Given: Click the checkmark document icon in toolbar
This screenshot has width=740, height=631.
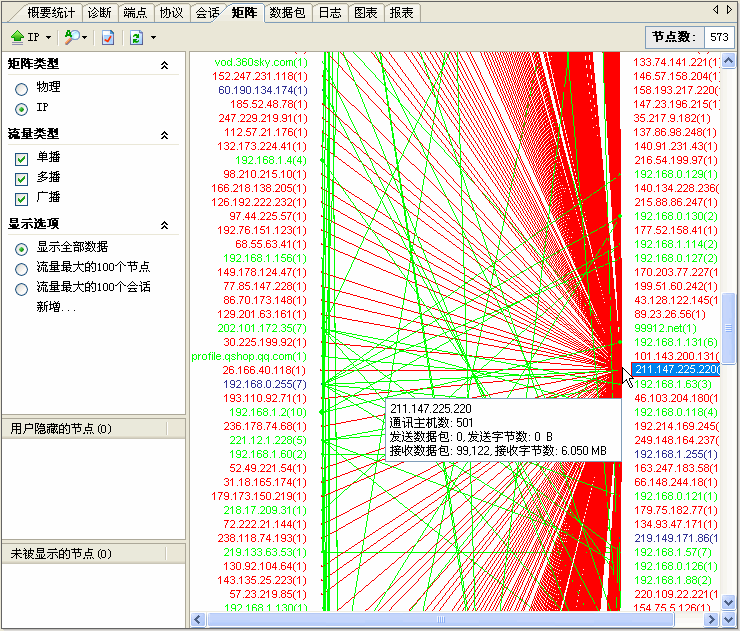Looking at the screenshot, I should pos(107,37).
